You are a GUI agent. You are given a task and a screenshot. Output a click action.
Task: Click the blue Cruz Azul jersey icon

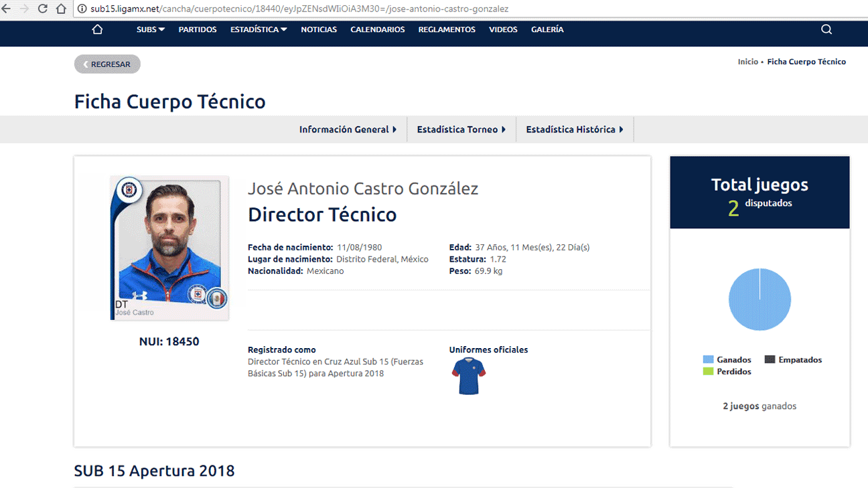point(469,376)
